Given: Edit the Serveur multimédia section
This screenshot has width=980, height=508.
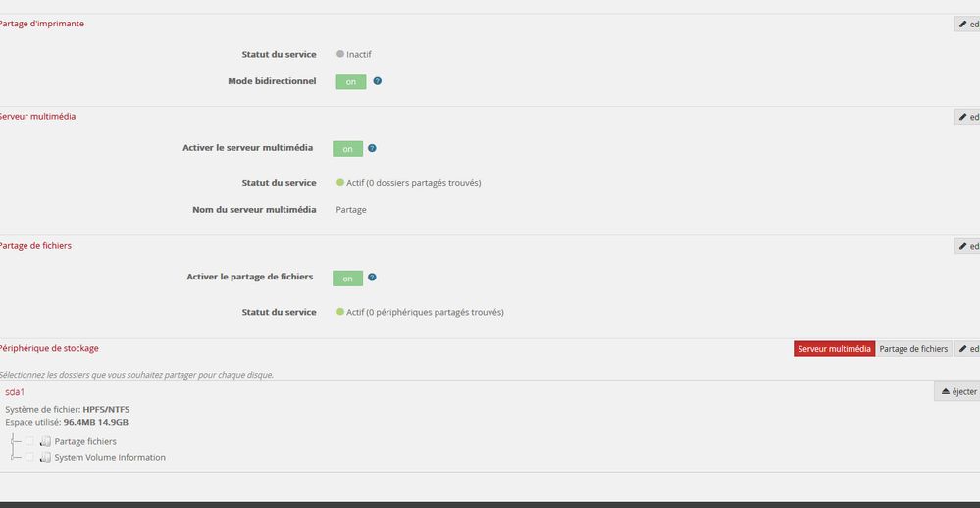Looking at the screenshot, I should tap(967, 117).
